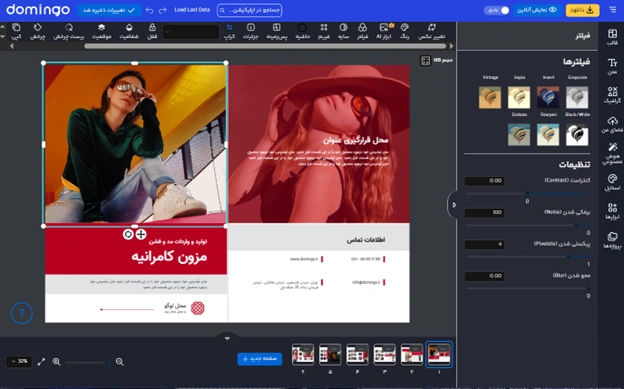
Task: Click the search field in the top bar
Action: coord(250,10)
